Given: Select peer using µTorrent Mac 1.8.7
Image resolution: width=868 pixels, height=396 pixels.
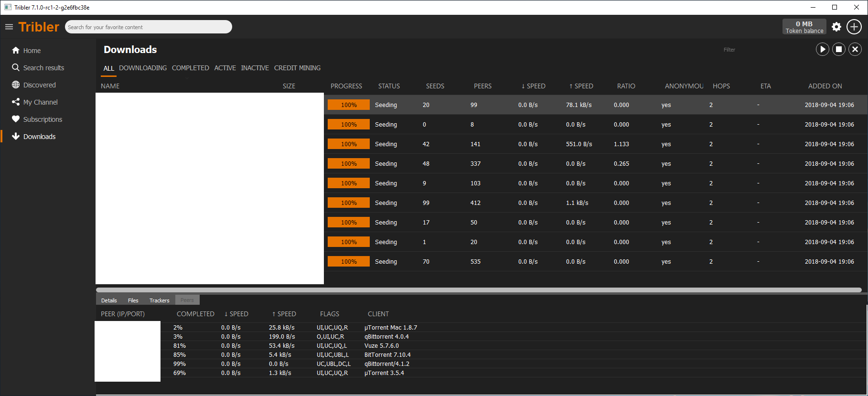Looking at the screenshot, I should 482,327.
